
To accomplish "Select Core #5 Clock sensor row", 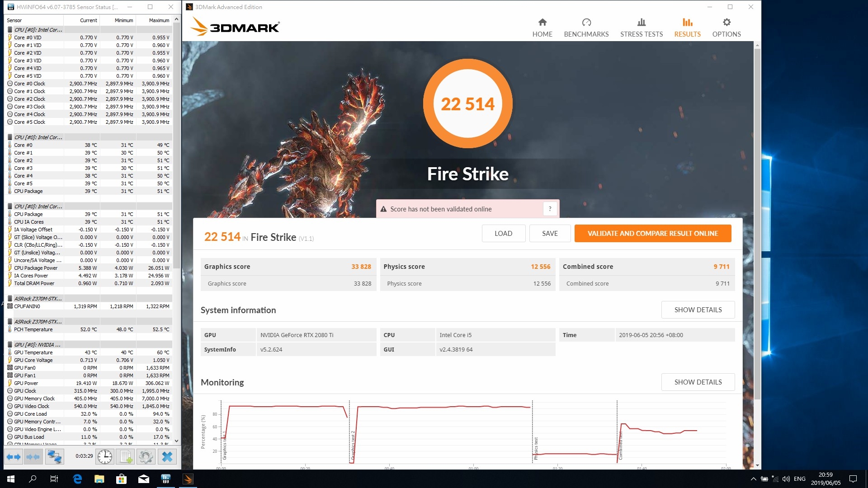I will pos(89,122).
